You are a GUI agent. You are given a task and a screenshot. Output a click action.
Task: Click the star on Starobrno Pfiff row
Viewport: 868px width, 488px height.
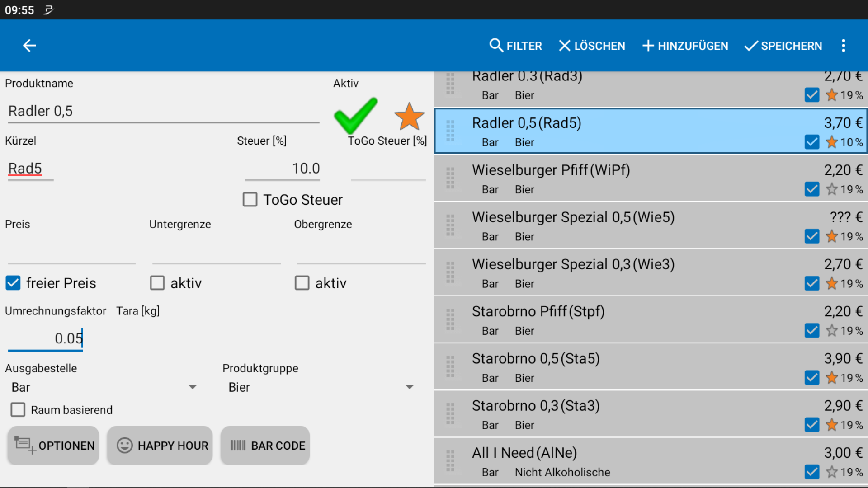pos(832,331)
